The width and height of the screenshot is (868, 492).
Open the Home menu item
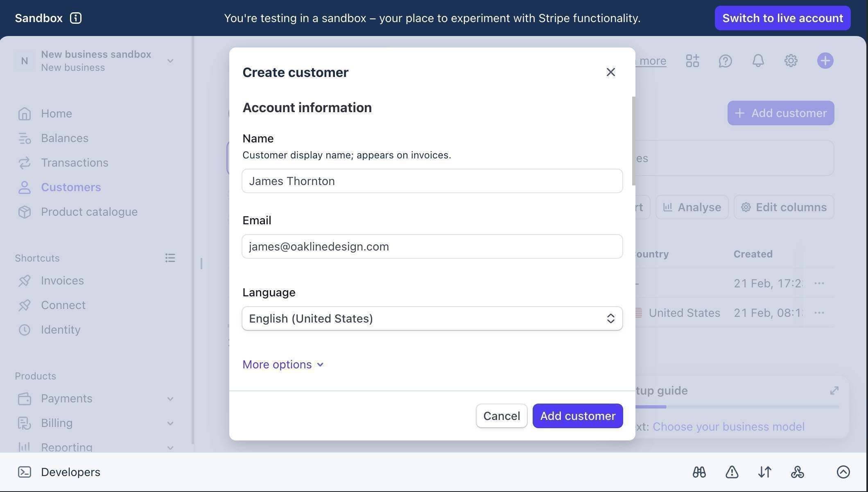[x=56, y=113]
